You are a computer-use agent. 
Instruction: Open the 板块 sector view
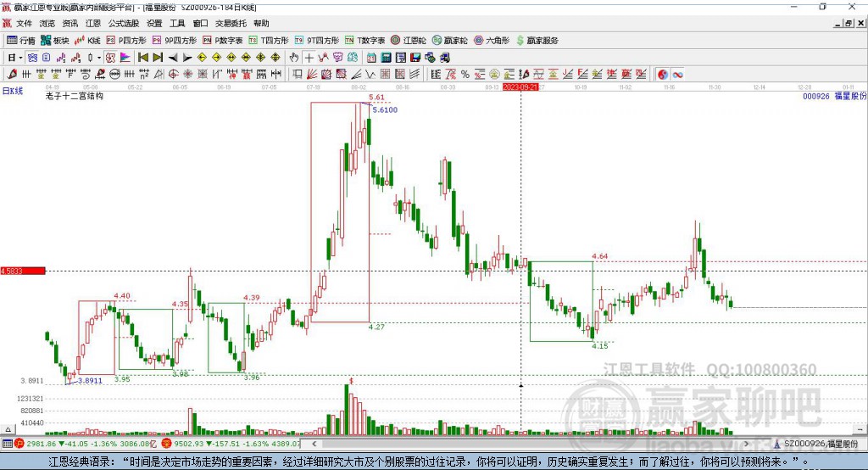point(55,41)
